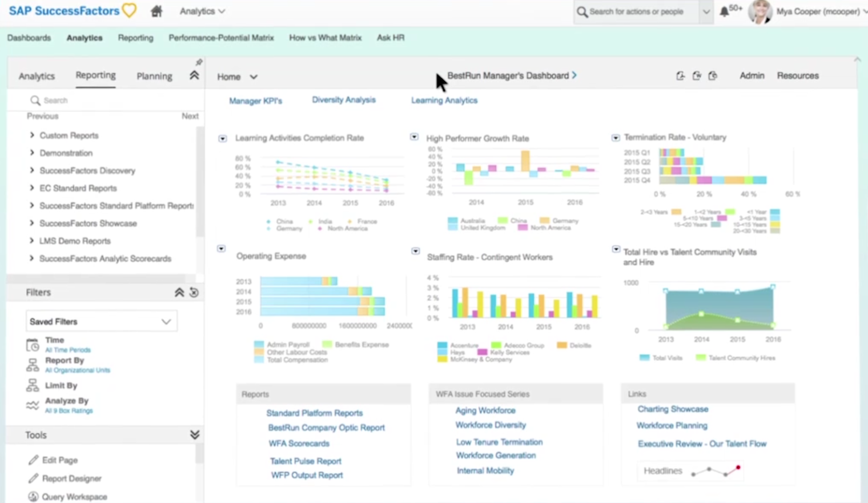This screenshot has width=868, height=503.
Task: Export the dashboard to PowerPoint
Action: tap(713, 75)
